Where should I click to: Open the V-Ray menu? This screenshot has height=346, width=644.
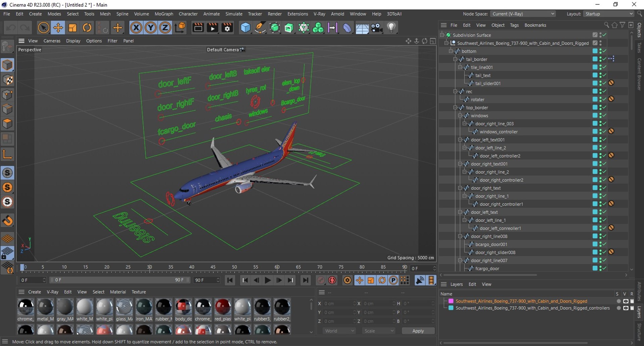point(319,14)
